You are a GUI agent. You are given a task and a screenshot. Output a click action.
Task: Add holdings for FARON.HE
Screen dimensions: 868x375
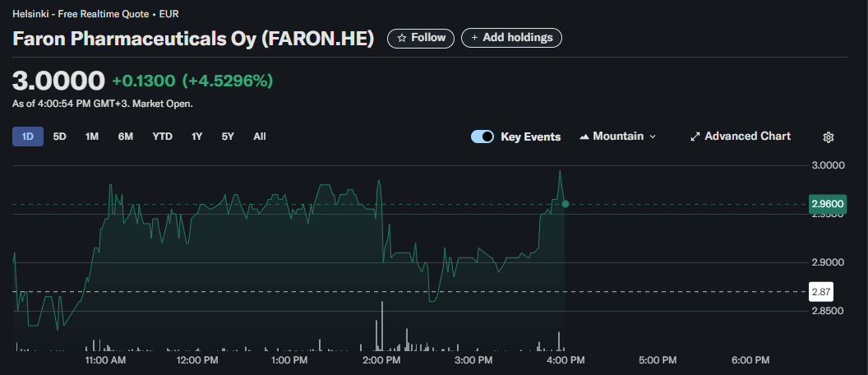pyautogui.click(x=511, y=38)
